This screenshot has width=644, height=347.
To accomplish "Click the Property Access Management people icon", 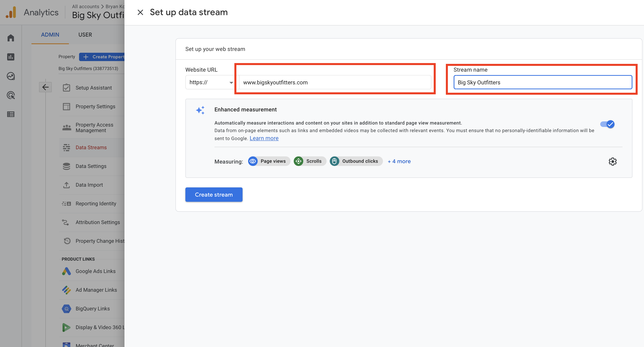I will click(67, 127).
